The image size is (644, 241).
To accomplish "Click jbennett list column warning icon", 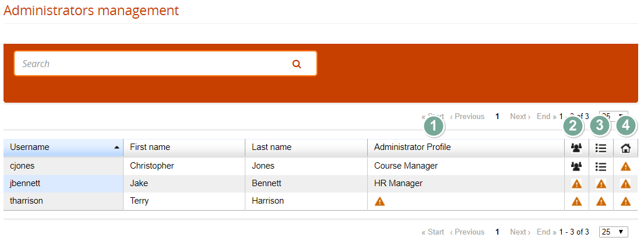I will coord(601,184).
